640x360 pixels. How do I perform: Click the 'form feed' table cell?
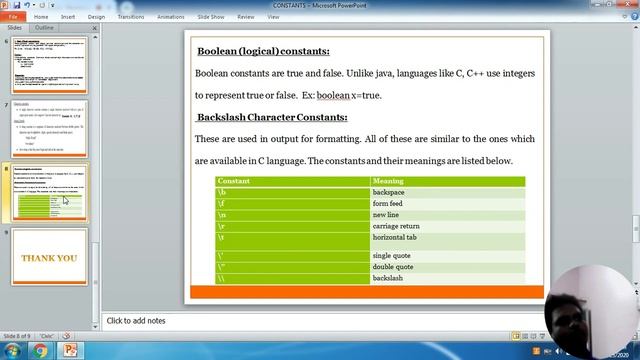(x=448, y=204)
